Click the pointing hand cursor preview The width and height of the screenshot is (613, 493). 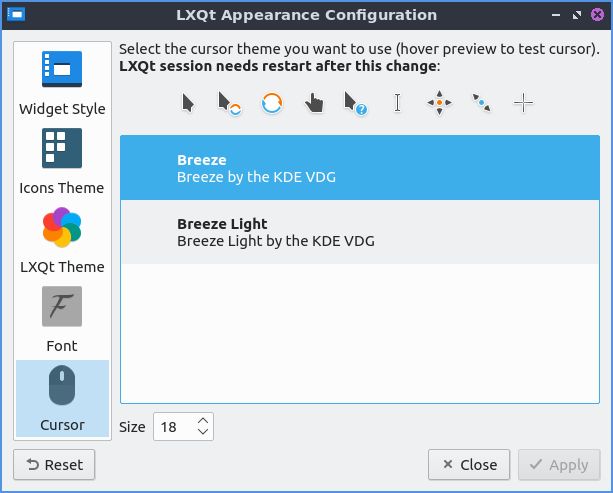tap(314, 103)
